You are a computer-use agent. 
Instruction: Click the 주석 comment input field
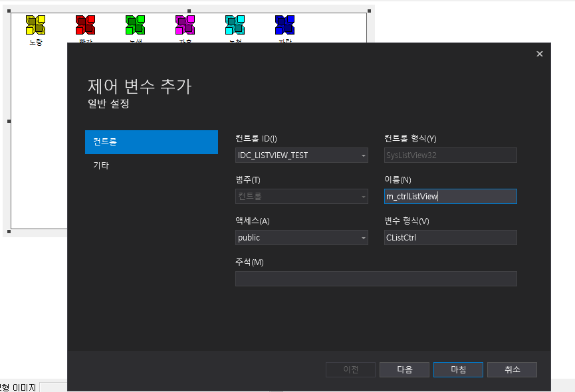click(376, 279)
